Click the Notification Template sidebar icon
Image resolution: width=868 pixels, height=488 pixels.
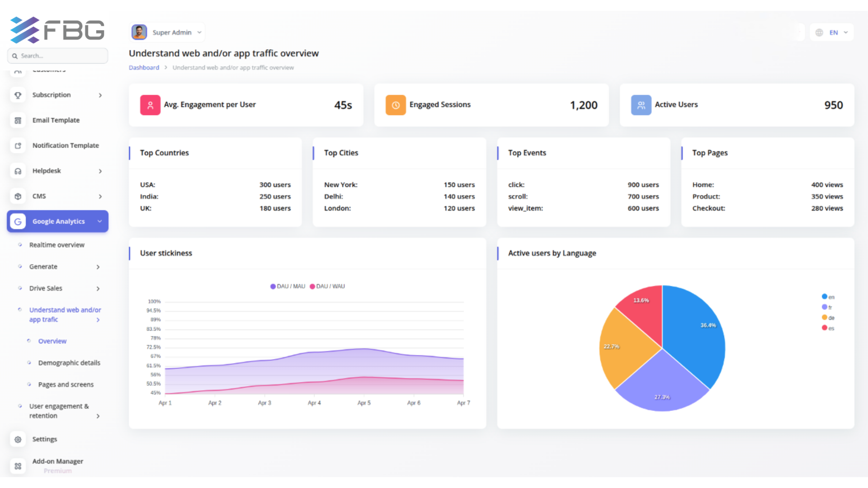point(18,145)
